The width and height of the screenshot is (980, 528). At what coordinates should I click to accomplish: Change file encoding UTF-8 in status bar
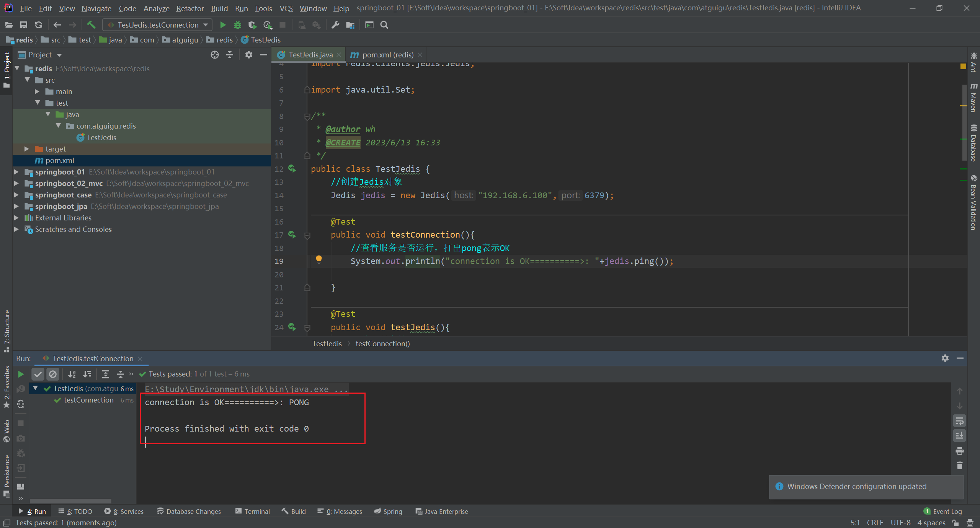900,523
